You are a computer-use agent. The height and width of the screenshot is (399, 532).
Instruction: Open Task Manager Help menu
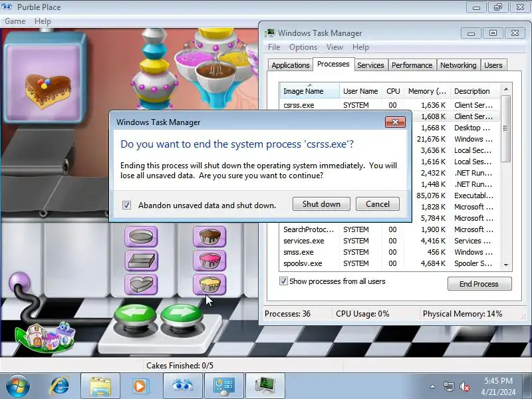click(x=360, y=47)
